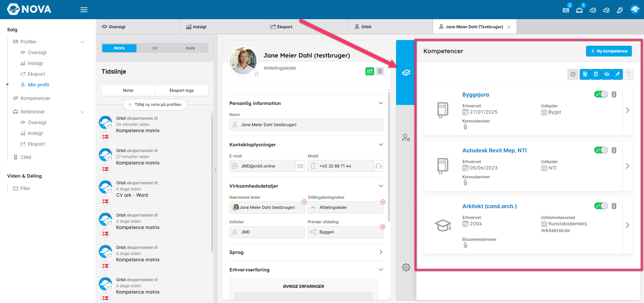Open the briefcase notifications icon
This screenshot has height=303, width=644.
(x=579, y=10)
